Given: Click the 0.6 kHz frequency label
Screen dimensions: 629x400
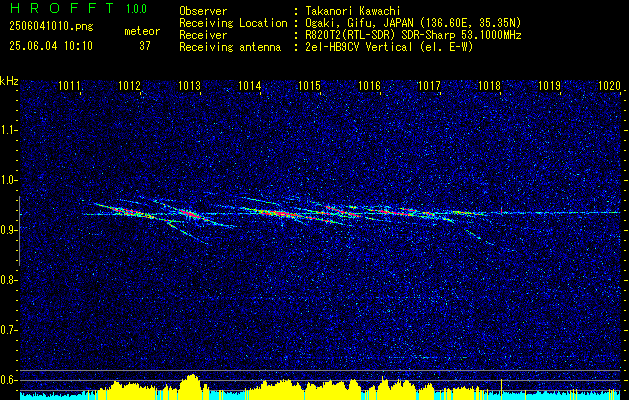Looking at the screenshot, I should tap(7, 380).
